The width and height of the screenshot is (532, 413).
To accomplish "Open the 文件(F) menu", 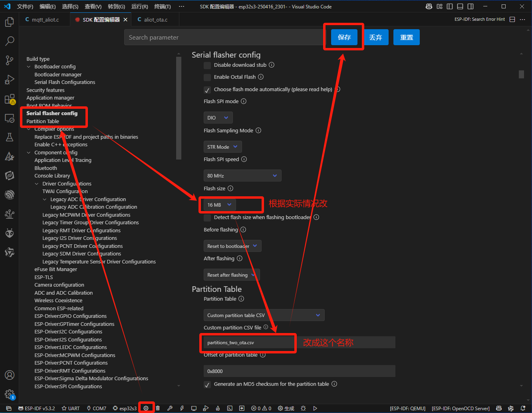I will click(25, 6).
